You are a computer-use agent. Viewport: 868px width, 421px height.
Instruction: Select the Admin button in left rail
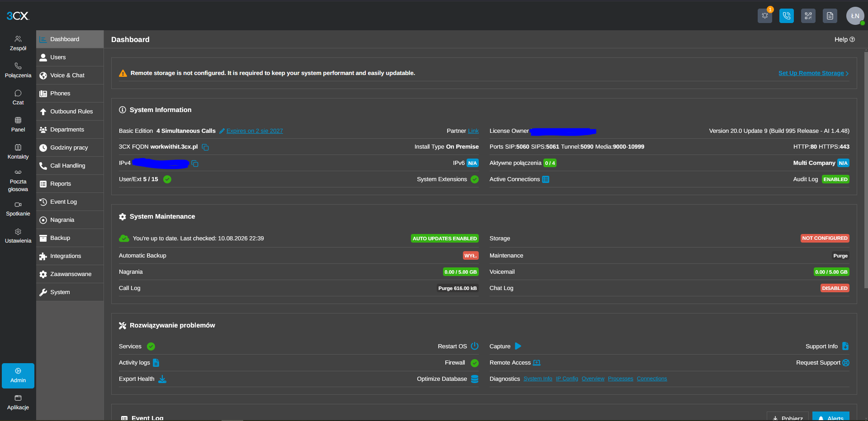[18, 376]
